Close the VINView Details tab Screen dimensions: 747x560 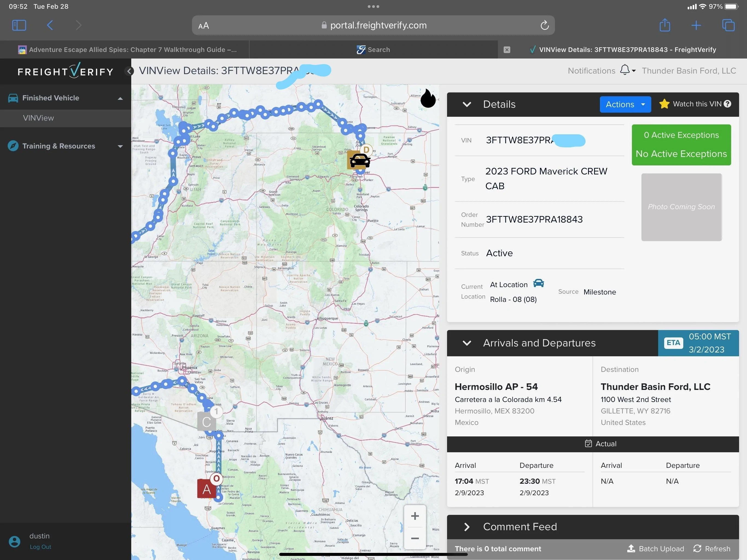(x=507, y=50)
